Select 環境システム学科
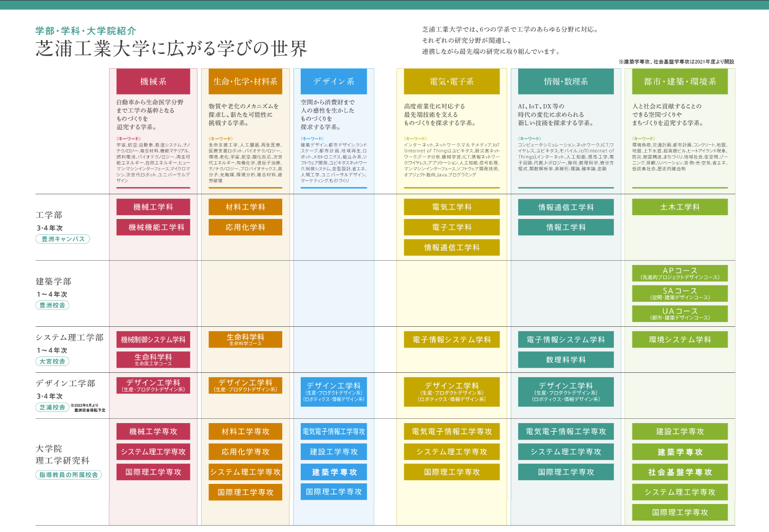 [680, 340]
